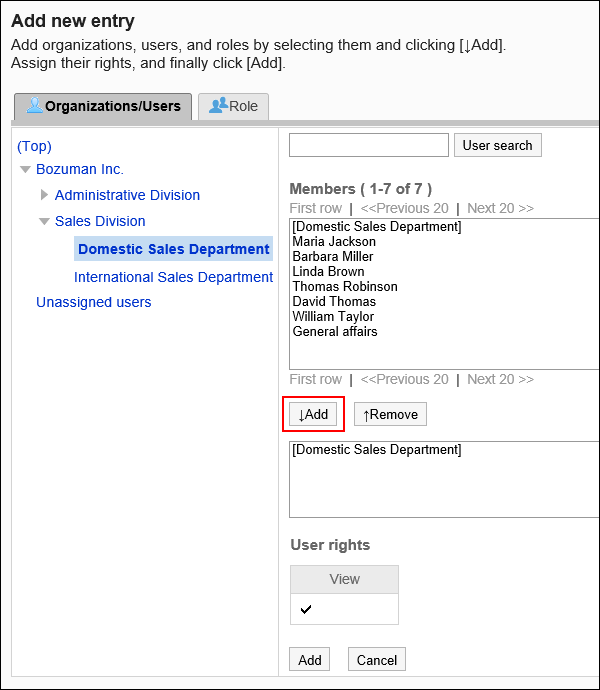Click the View column header

pyautogui.click(x=344, y=579)
